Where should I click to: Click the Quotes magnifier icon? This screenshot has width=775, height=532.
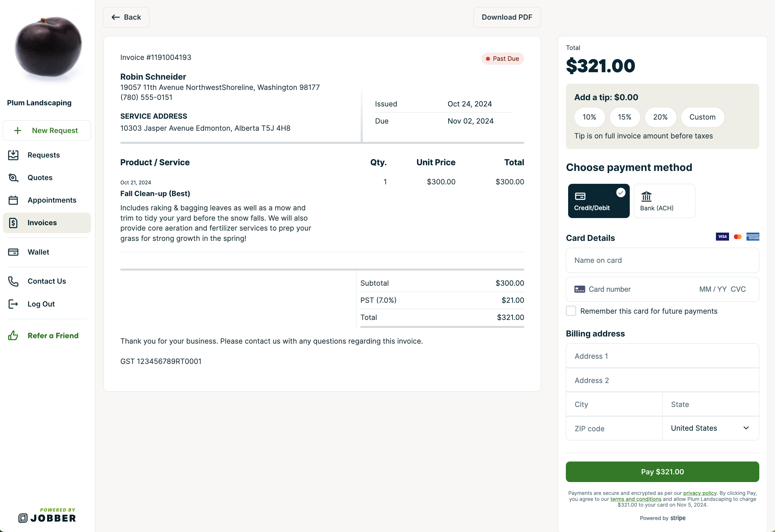tap(13, 178)
